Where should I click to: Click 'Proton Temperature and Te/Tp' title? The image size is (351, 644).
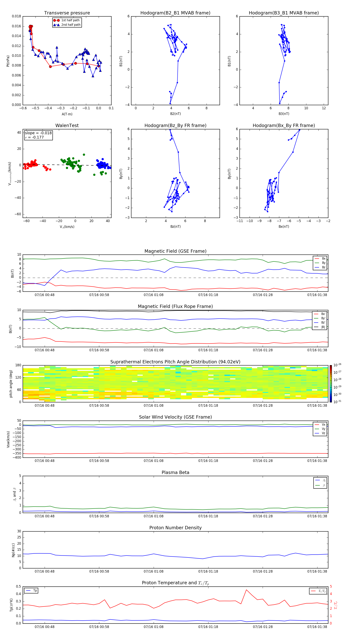175,583
